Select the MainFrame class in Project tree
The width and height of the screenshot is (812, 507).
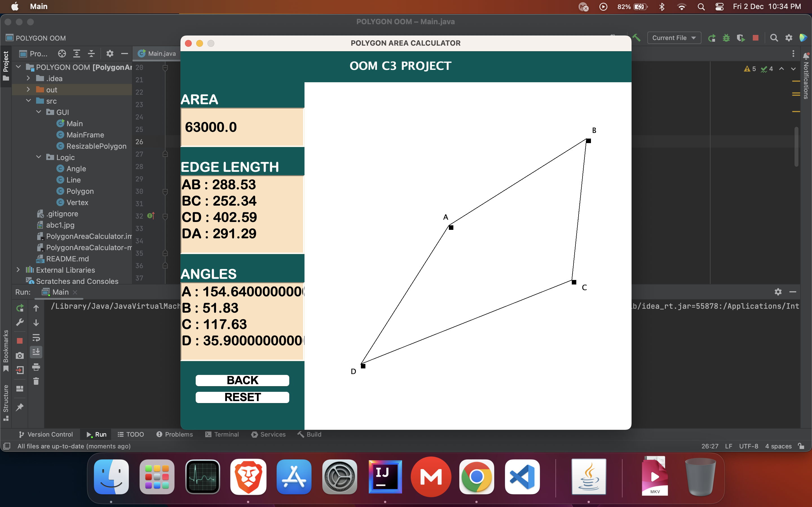pos(85,135)
